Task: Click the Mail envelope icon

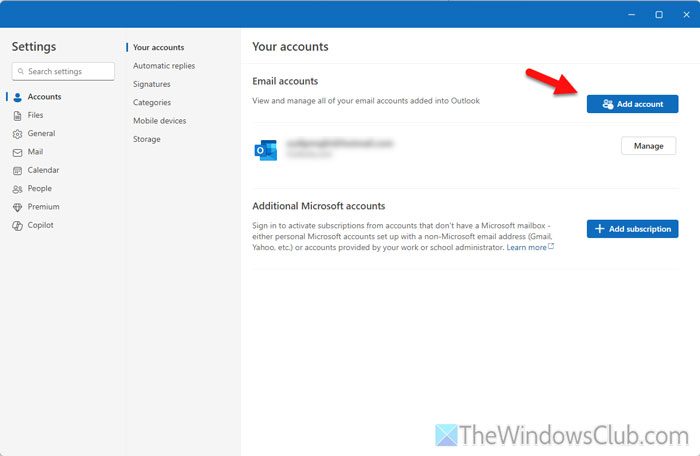Action: 17,153
